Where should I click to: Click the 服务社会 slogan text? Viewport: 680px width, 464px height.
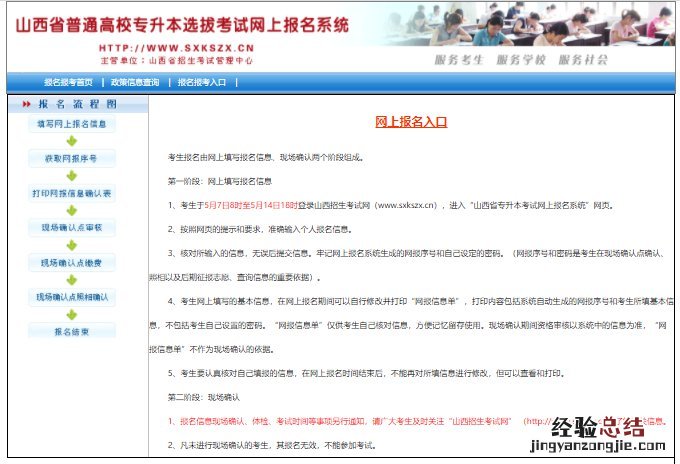coord(583,60)
